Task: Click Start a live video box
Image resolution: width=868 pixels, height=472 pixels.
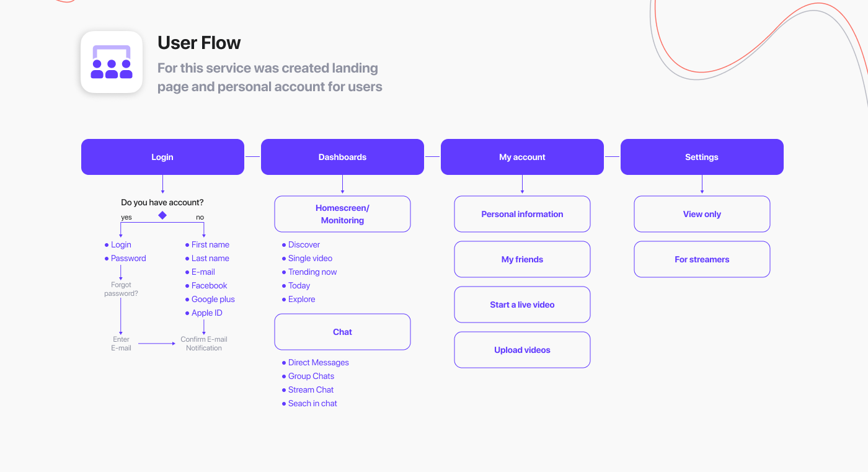Action: (x=522, y=305)
